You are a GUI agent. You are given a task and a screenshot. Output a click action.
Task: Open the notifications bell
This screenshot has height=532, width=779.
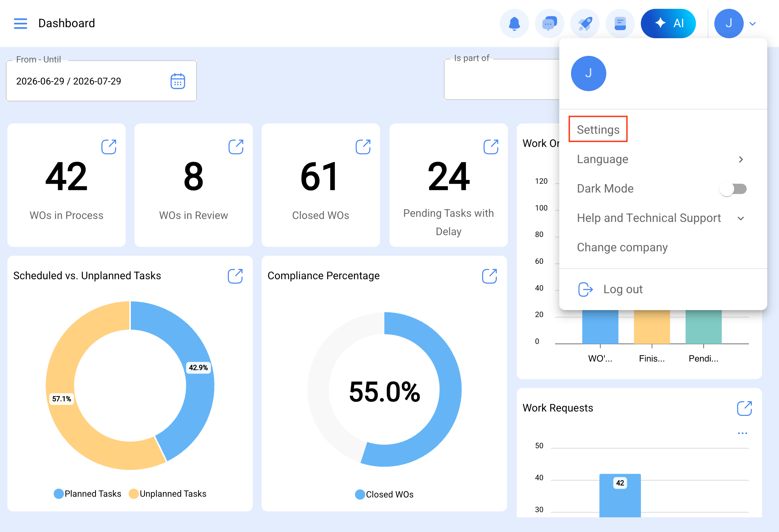(x=514, y=24)
